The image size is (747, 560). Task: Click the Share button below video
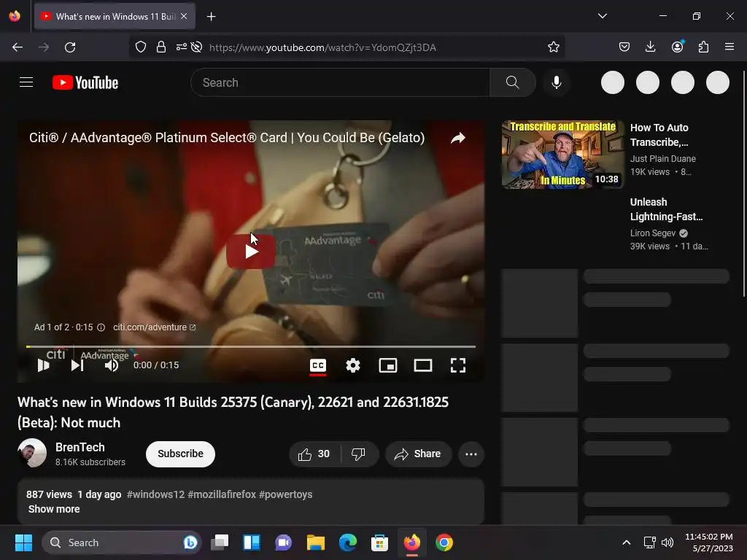[x=418, y=454]
